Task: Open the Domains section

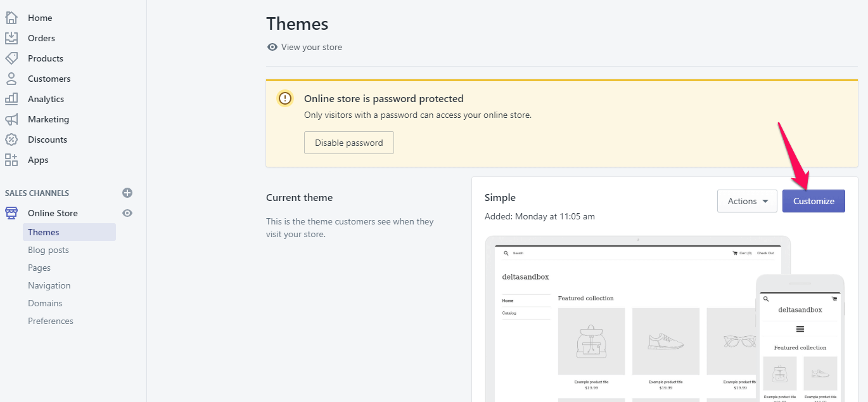Action: click(x=45, y=303)
